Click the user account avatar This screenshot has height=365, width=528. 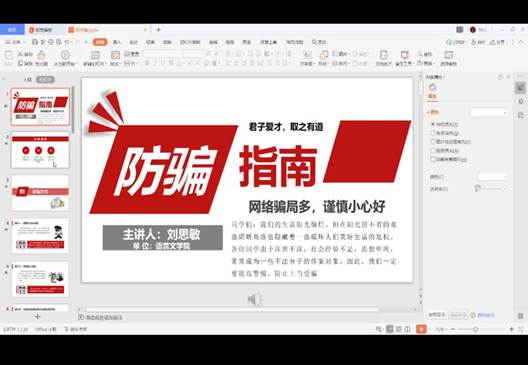coord(473,30)
